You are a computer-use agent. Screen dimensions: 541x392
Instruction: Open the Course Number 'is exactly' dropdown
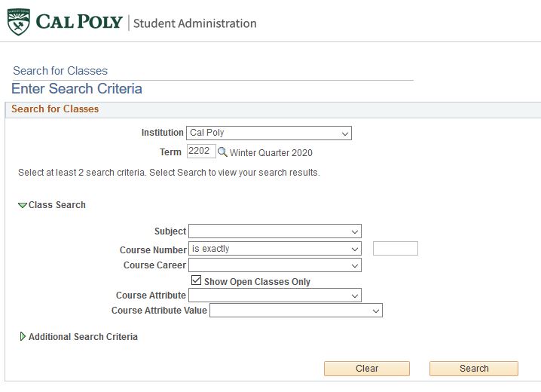point(274,249)
